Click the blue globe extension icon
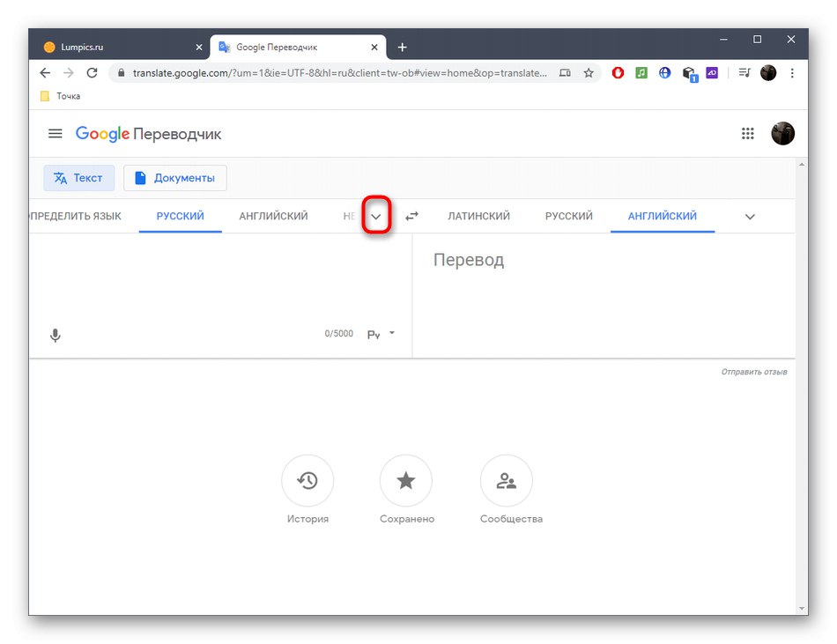837x644 pixels. point(664,72)
